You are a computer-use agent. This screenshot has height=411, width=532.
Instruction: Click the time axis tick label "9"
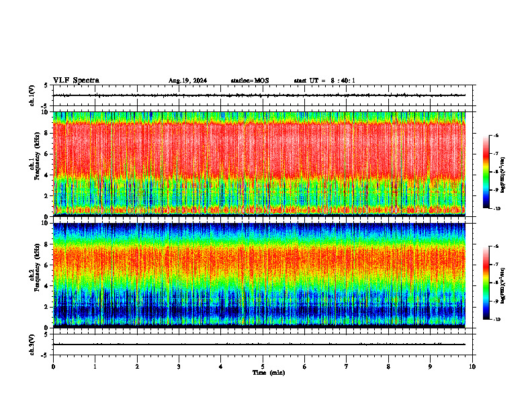click(430, 367)
